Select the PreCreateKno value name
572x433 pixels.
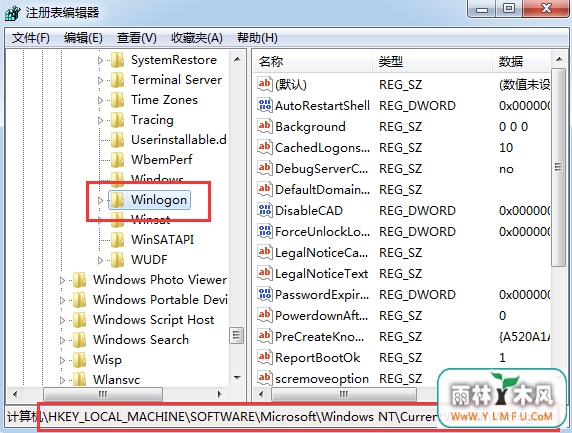pos(320,336)
